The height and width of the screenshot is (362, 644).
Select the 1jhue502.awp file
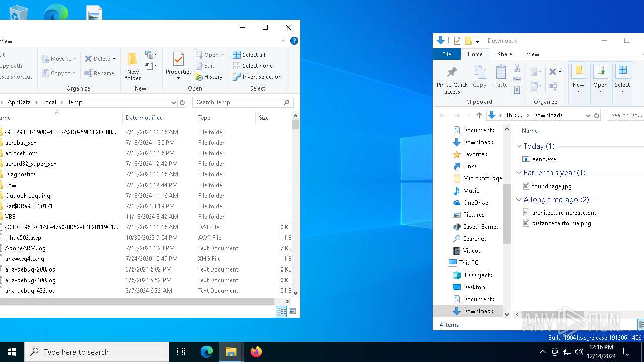(23, 238)
